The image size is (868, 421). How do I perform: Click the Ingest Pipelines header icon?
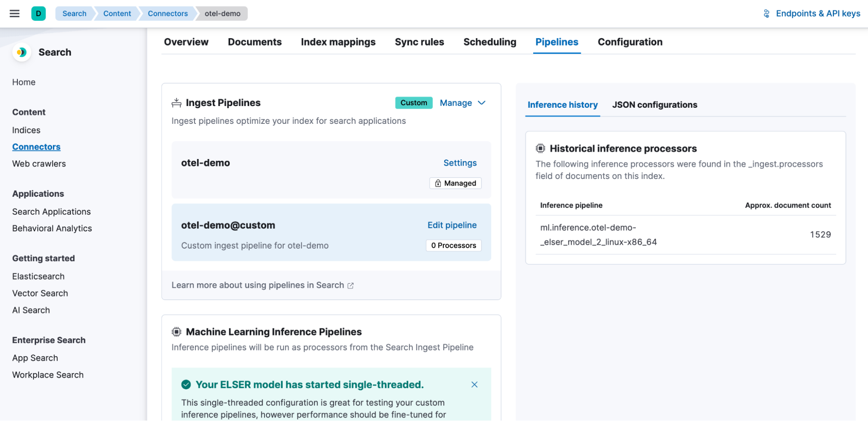click(x=176, y=103)
